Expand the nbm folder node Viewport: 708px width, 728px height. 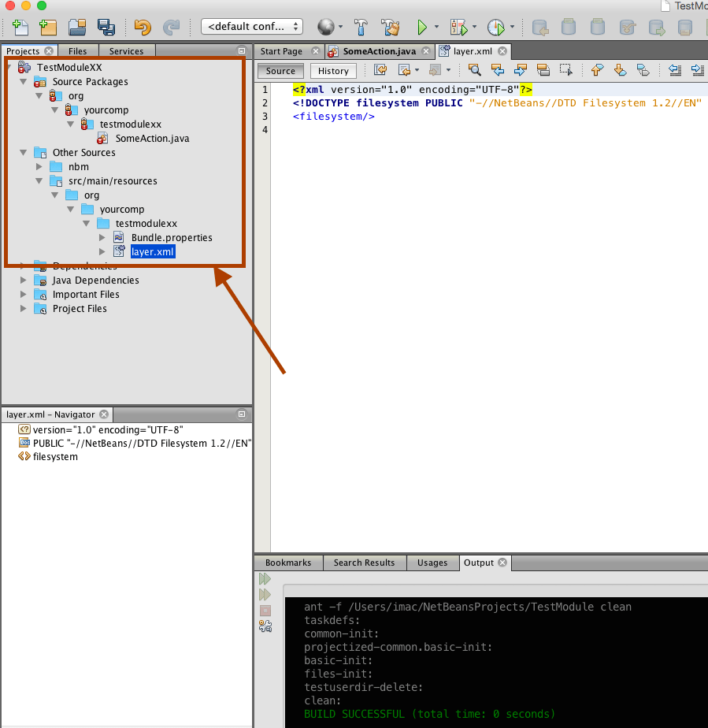point(39,167)
